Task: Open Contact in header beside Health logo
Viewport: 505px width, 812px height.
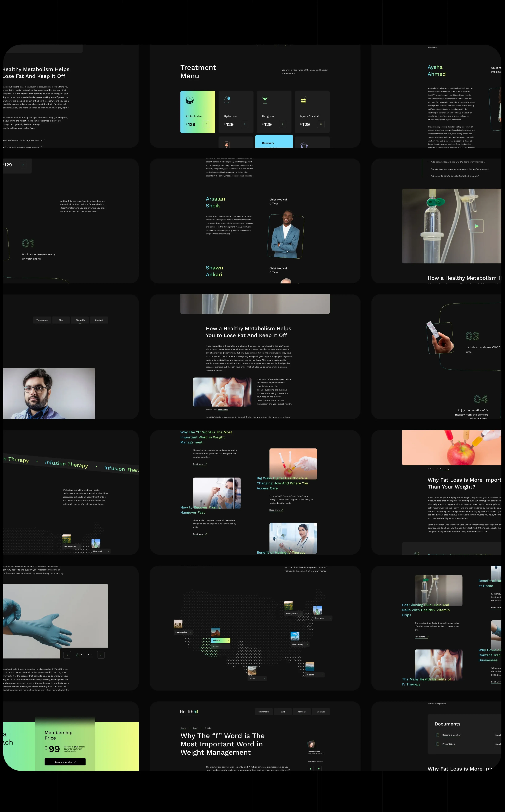Action: tap(321, 712)
